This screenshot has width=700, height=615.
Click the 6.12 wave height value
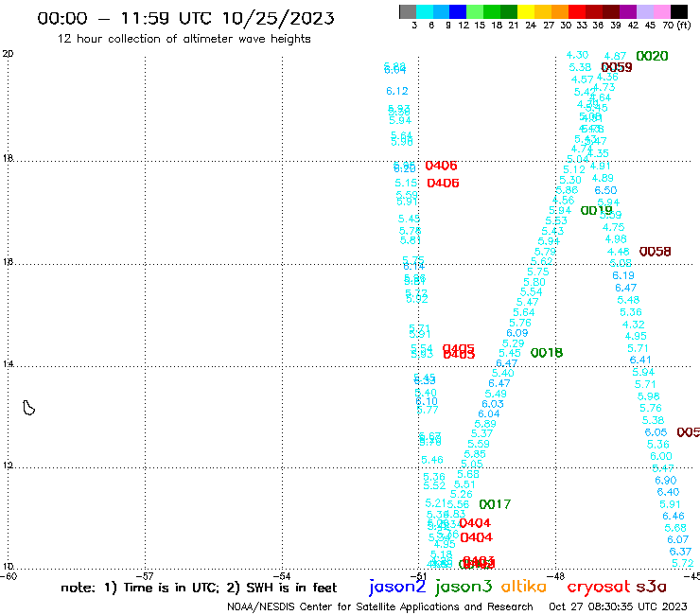click(397, 91)
